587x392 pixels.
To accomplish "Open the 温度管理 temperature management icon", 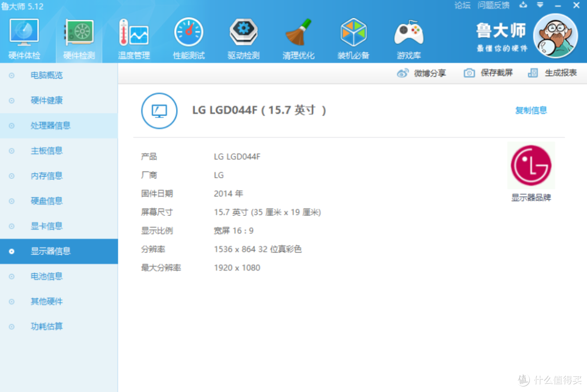I will pos(134,32).
